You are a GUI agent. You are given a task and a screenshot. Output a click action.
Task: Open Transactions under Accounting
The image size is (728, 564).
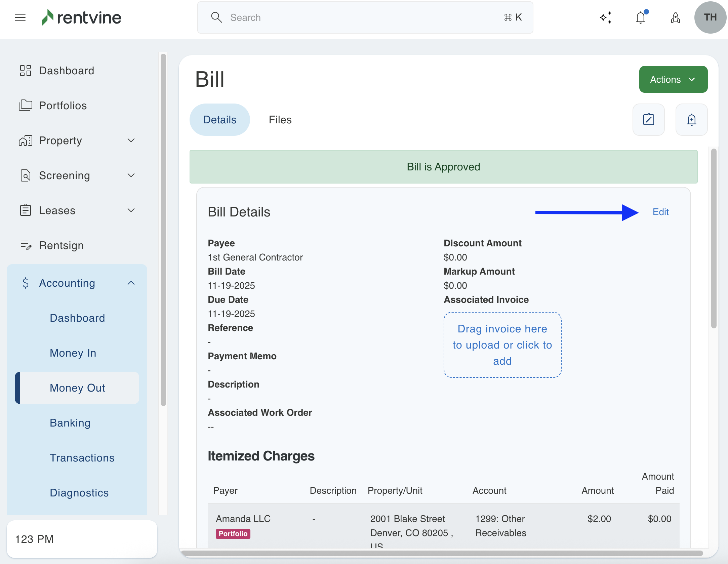click(82, 458)
